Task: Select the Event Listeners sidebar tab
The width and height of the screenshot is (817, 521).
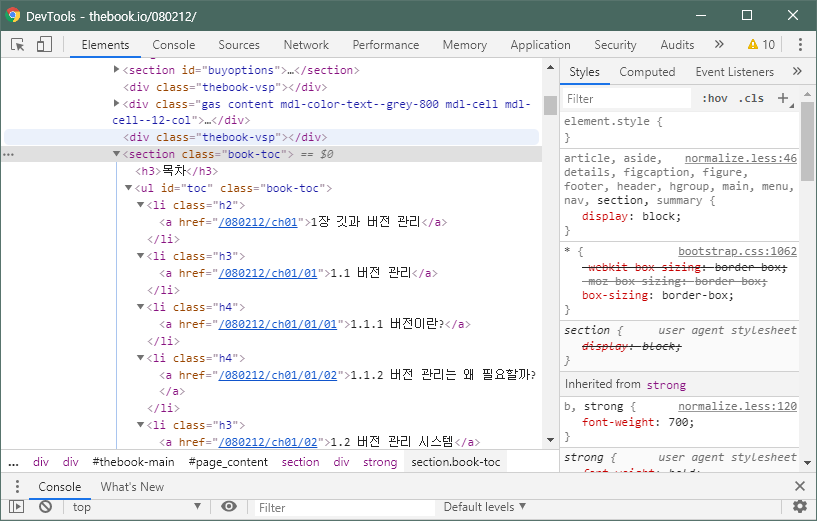Action: point(734,72)
